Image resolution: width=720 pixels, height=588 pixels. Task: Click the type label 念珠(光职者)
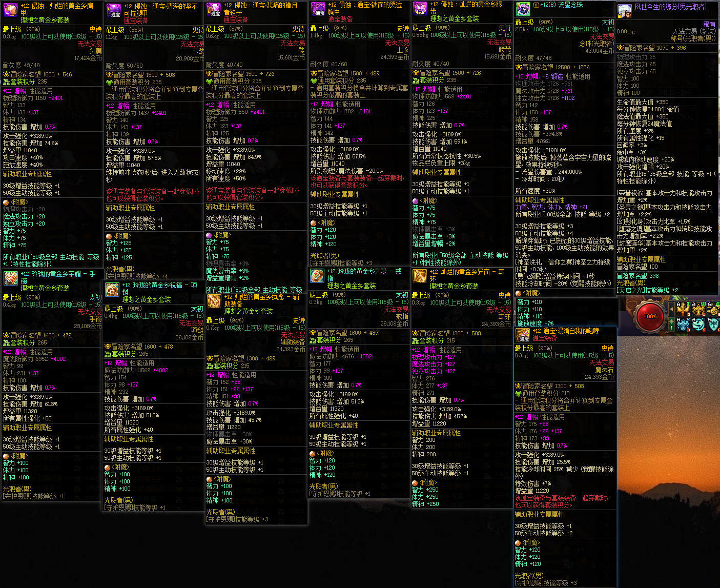tap(597, 44)
